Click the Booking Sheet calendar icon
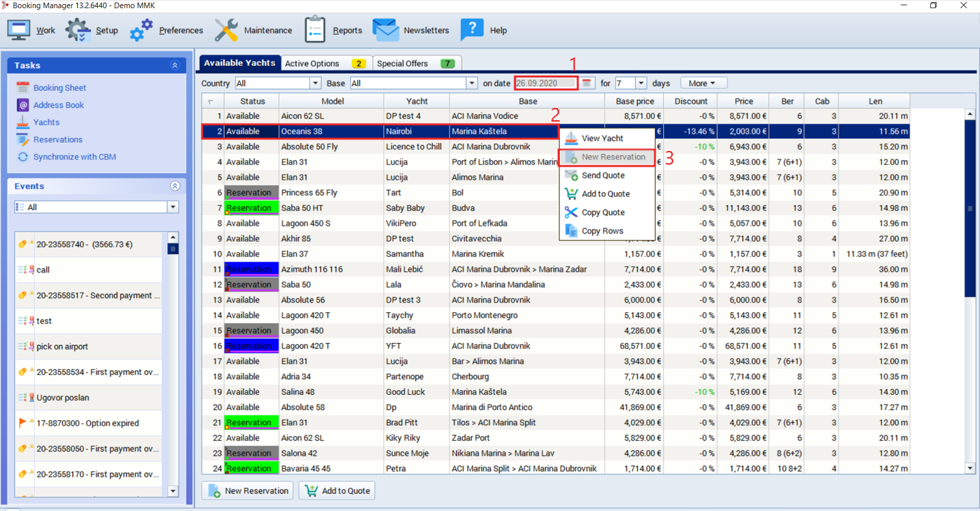Viewport: 980px width, 511px height. (x=23, y=87)
